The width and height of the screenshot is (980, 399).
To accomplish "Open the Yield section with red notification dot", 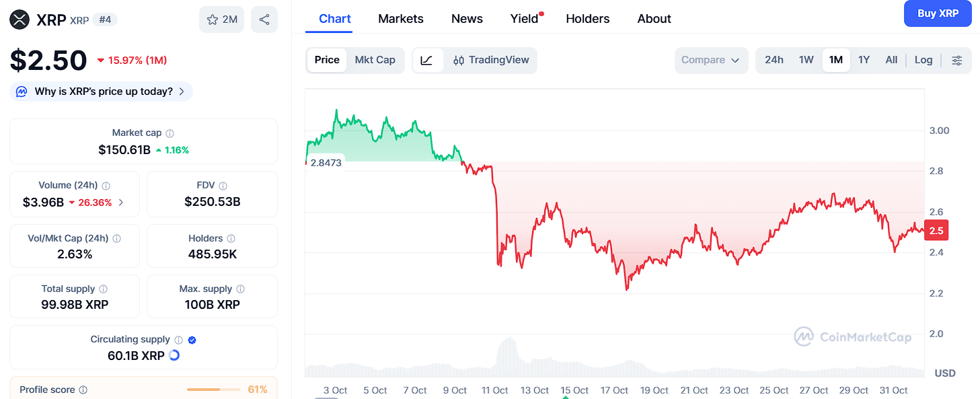I will [x=524, y=18].
